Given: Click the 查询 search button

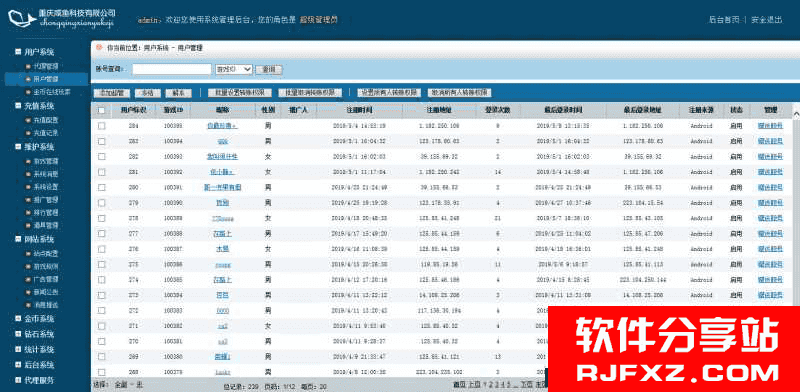Looking at the screenshot, I should [269, 69].
